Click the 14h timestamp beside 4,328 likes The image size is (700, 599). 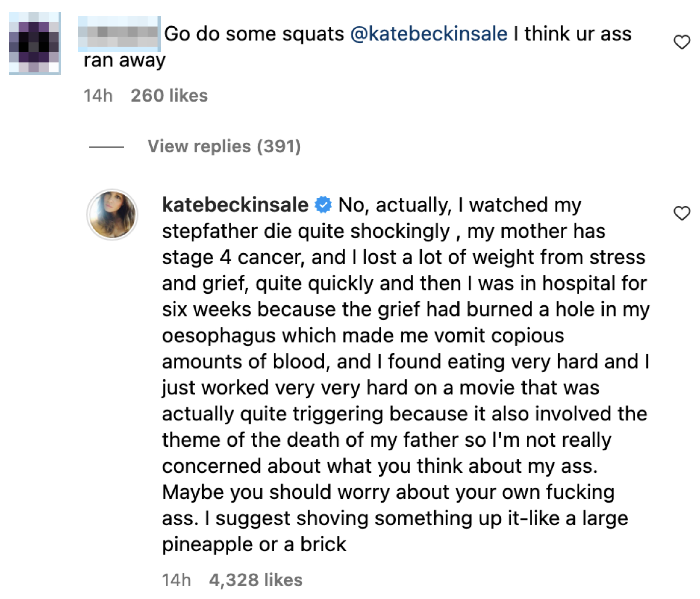(x=176, y=580)
